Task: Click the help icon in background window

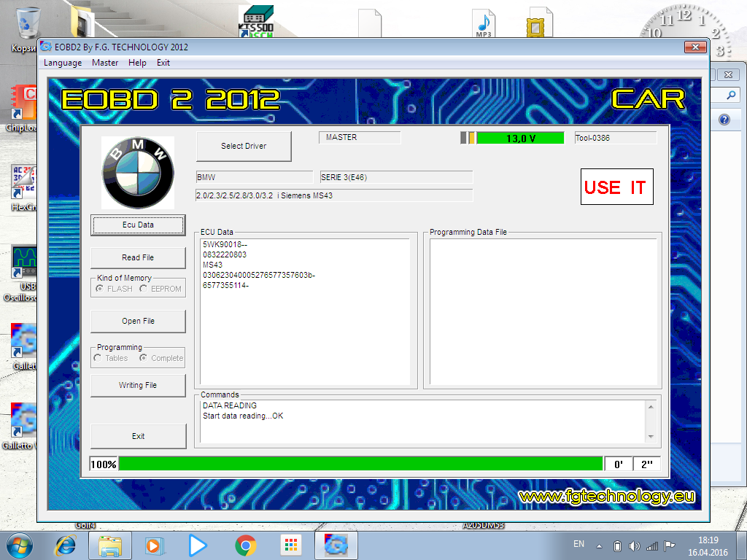Action: (724, 120)
